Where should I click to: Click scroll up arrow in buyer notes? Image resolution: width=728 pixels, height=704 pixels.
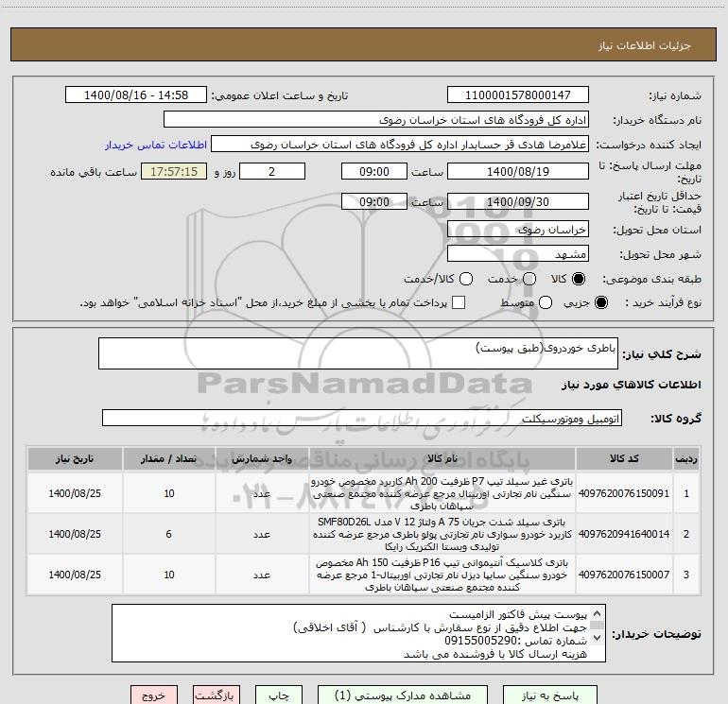pos(598,612)
